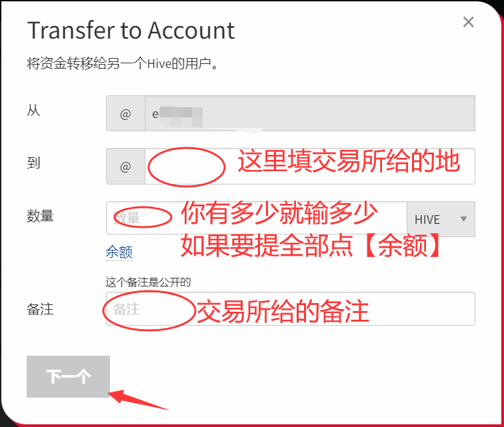504x427 pixels.
Task: Click the 备注 label on the left
Action: [40, 309]
